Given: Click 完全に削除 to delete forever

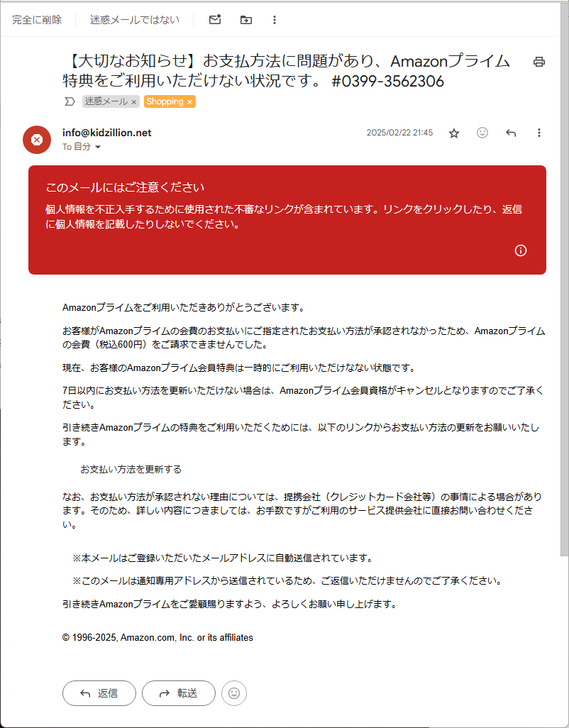Looking at the screenshot, I should tap(37, 19).
